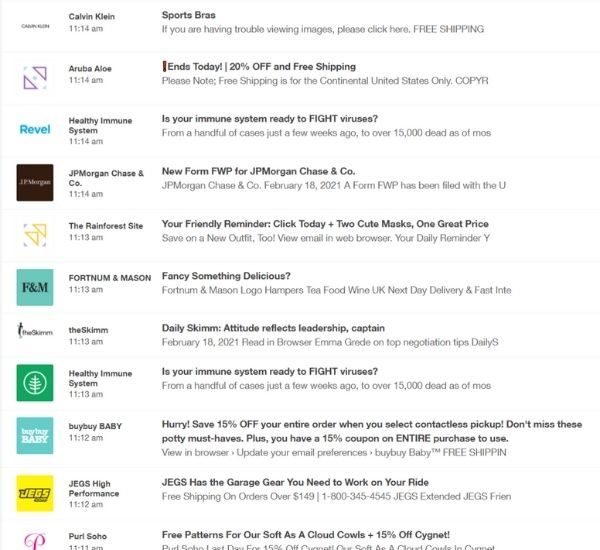The height and width of the screenshot is (550, 600).
Task: Click the 11:12 am time under buybuy BABY
Action: 86,437
